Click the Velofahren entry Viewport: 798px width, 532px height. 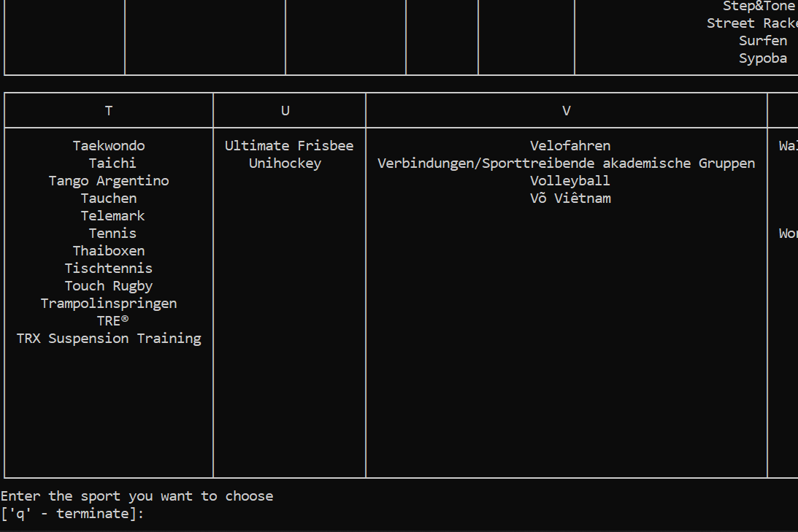[x=570, y=146]
